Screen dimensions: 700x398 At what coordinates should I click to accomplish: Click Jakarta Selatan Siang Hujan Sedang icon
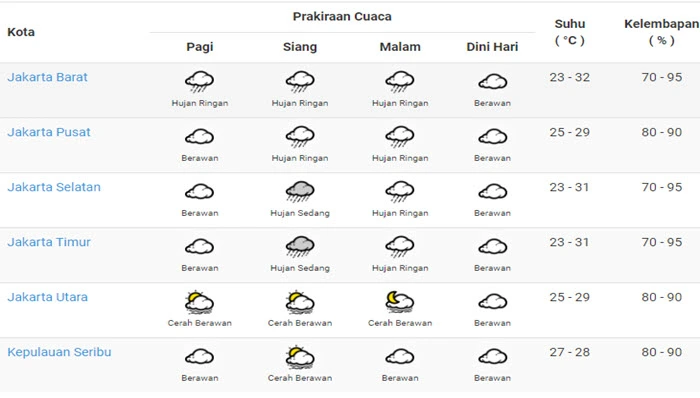(x=300, y=192)
